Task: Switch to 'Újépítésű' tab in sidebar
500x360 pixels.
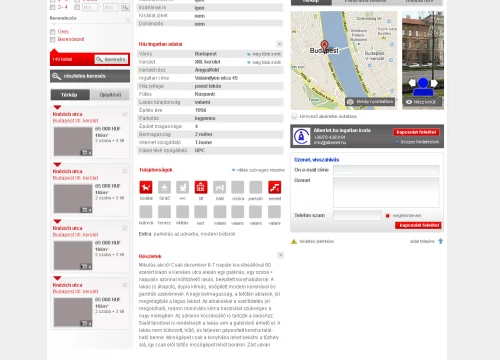Action: pyautogui.click(x=110, y=95)
